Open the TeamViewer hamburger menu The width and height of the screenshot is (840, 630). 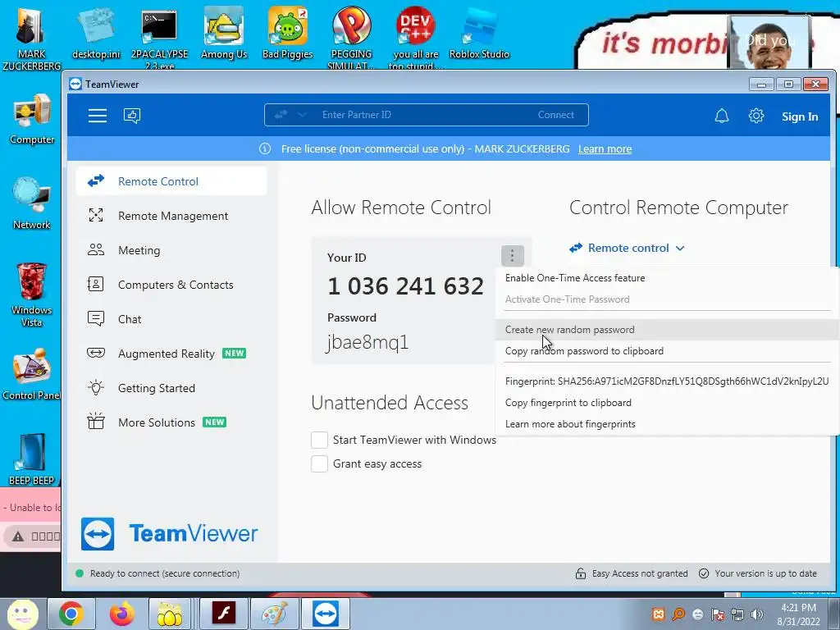(98, 116)
